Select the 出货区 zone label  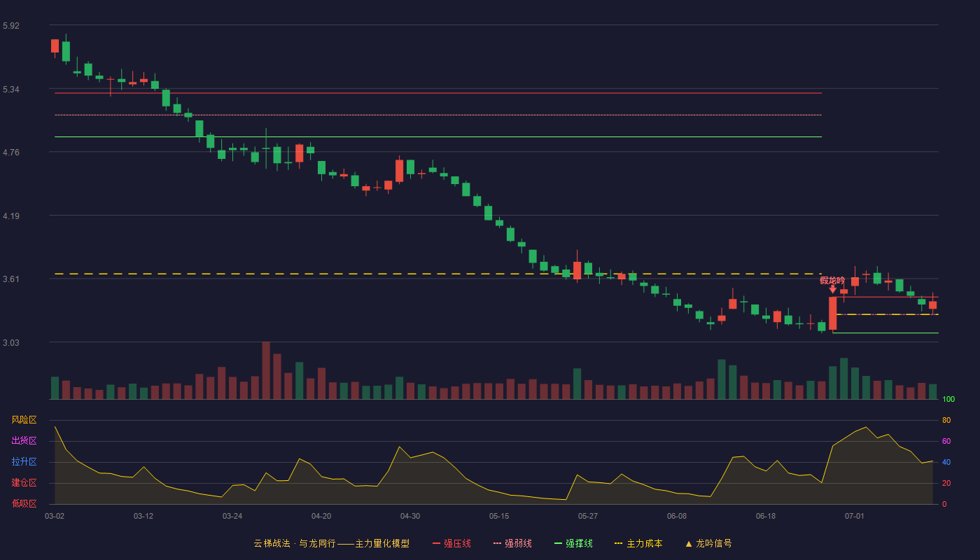point(24,441)
